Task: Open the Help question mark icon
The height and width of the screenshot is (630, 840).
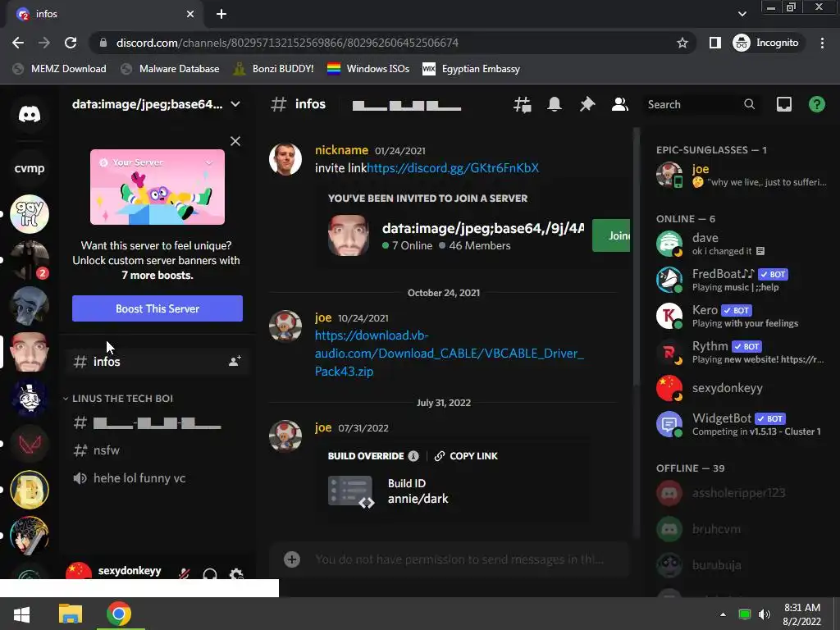Action: 816,104
